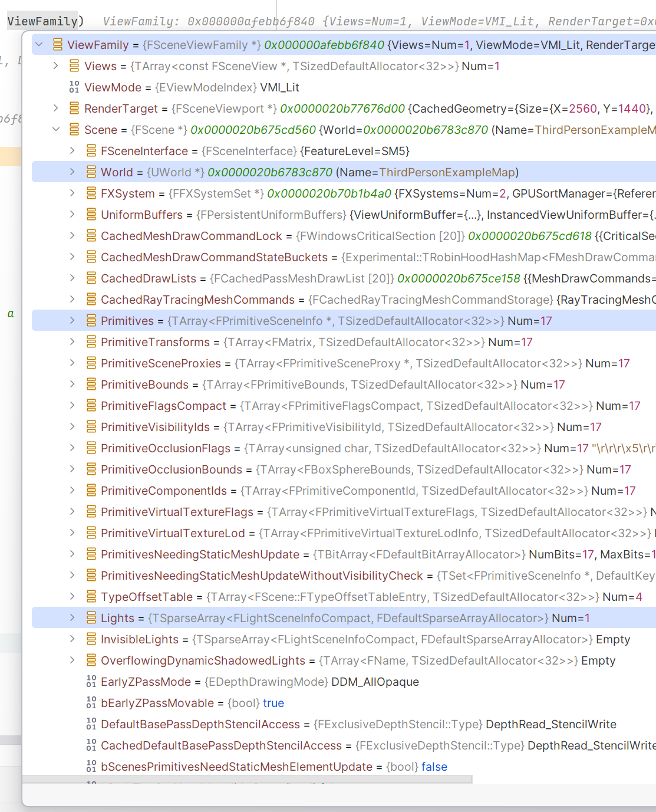Expand the CachedRayTracingMeshCommands node
656x812 pixels.
[x=72, y=300]
